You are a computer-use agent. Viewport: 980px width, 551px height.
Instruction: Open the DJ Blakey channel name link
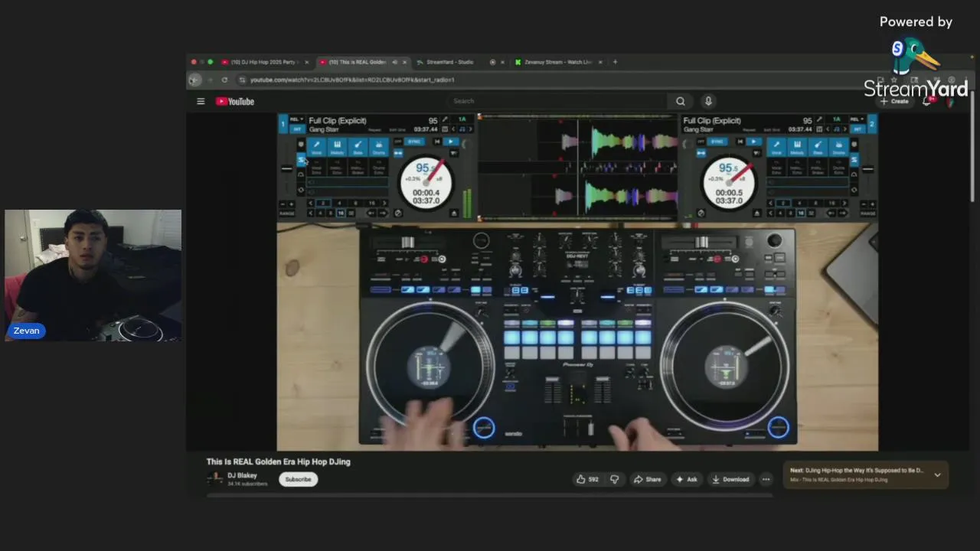click(242, 475)
